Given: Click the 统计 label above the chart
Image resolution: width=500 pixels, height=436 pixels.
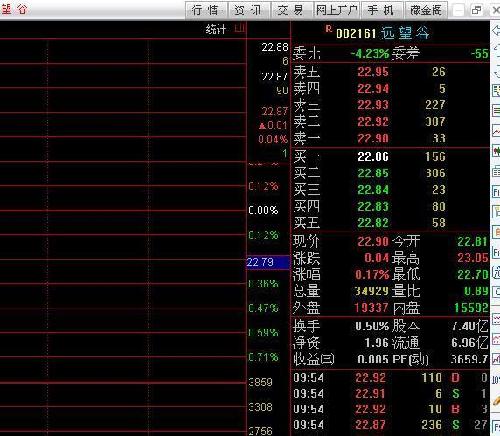Looking at the screenshot, I should 216,29.
